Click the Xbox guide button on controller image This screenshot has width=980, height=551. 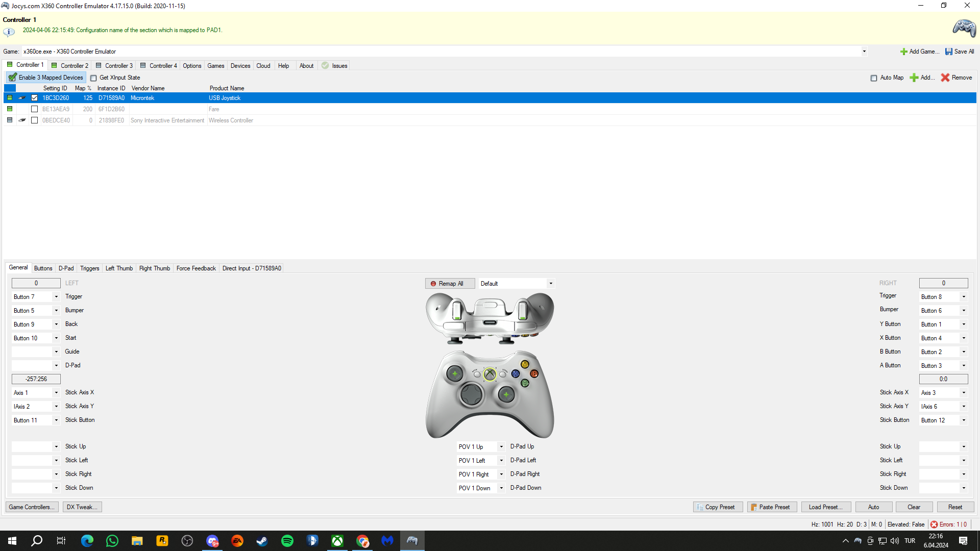tap(489, 374)
